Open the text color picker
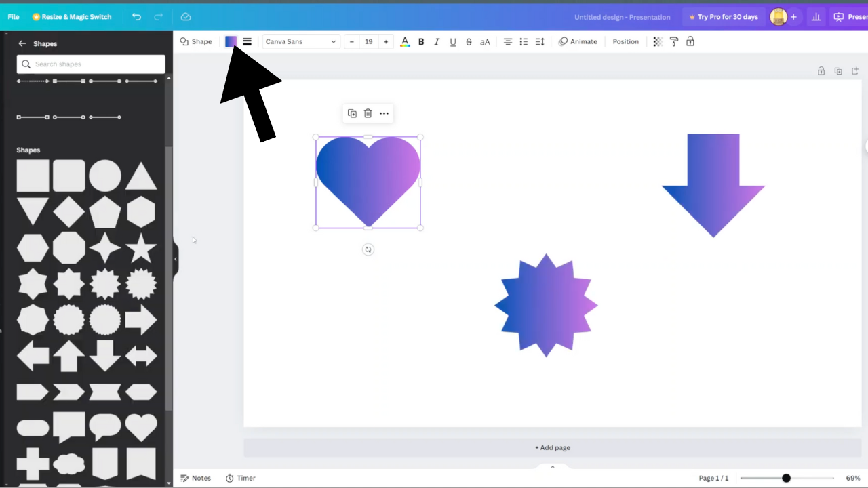The height and width of the screenshot is (488, 868). 405,41
